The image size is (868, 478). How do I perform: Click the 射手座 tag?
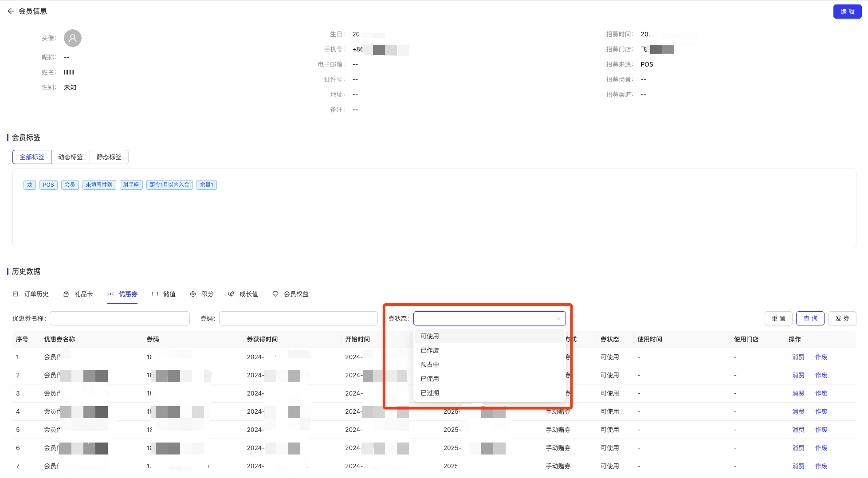(x=131, y=185)
